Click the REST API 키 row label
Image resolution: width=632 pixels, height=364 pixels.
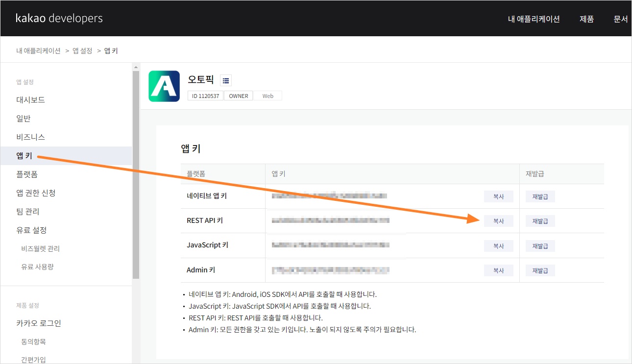[205, 220]
